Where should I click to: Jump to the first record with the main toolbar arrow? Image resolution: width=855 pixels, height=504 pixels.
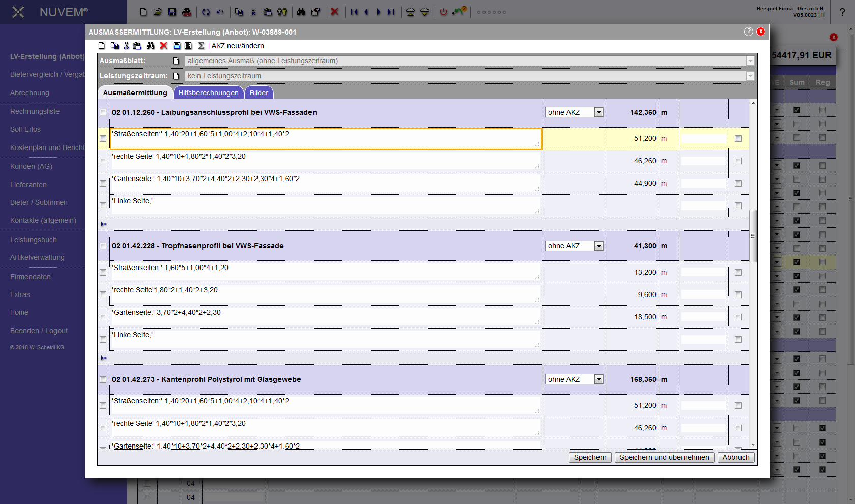354,12
